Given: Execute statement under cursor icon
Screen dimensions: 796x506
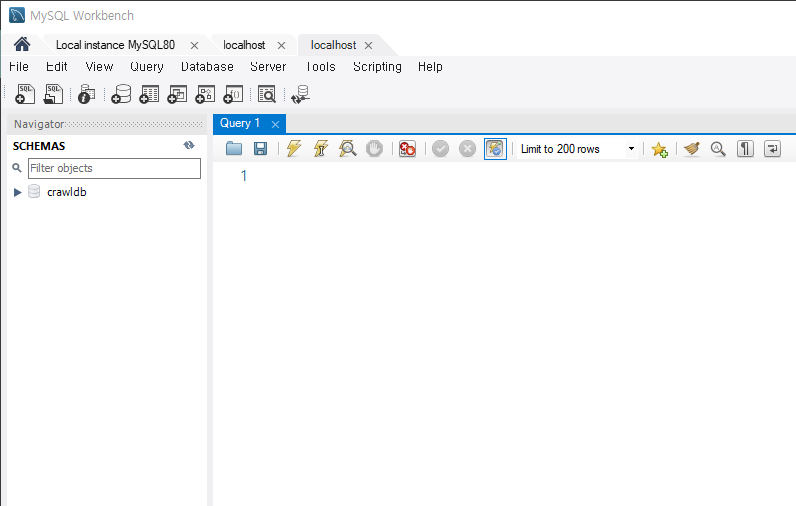Looking at the screenshot, I should pos(321,149).
